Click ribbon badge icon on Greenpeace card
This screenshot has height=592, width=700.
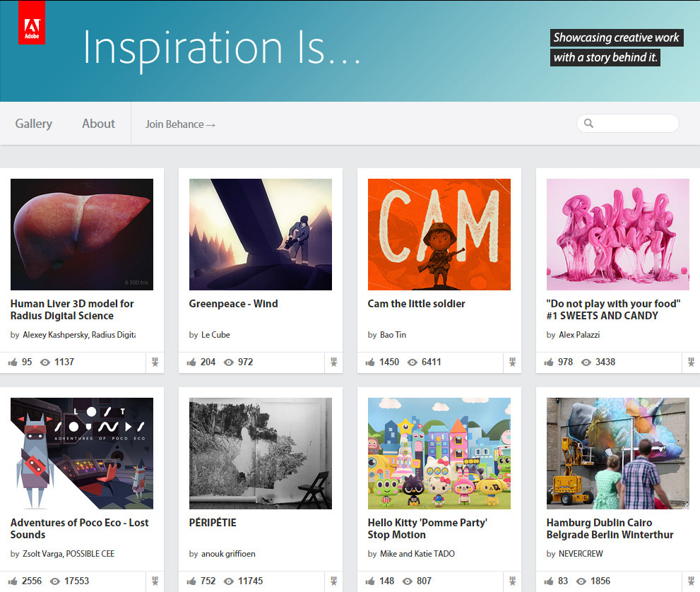point(333,362)
